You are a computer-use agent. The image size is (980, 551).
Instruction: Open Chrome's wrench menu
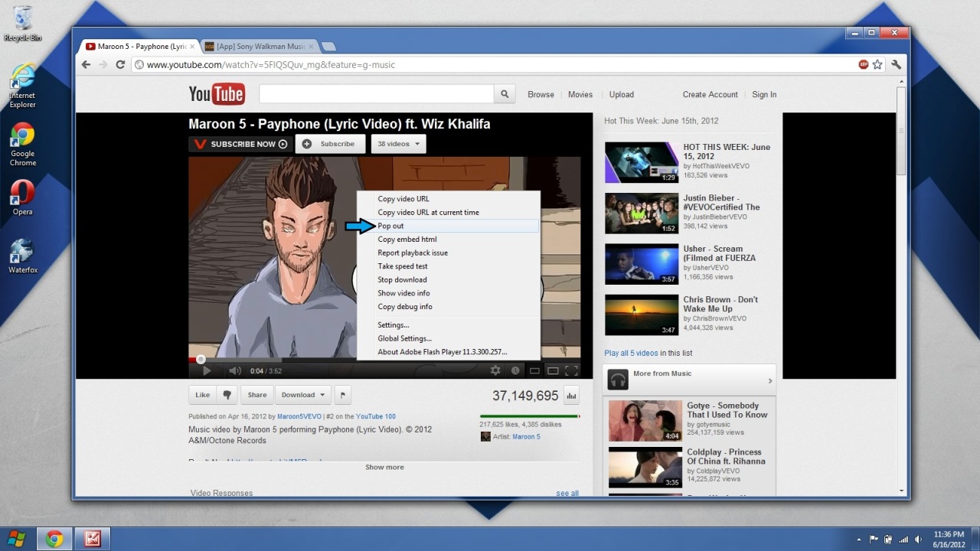(x=896, y=64)
